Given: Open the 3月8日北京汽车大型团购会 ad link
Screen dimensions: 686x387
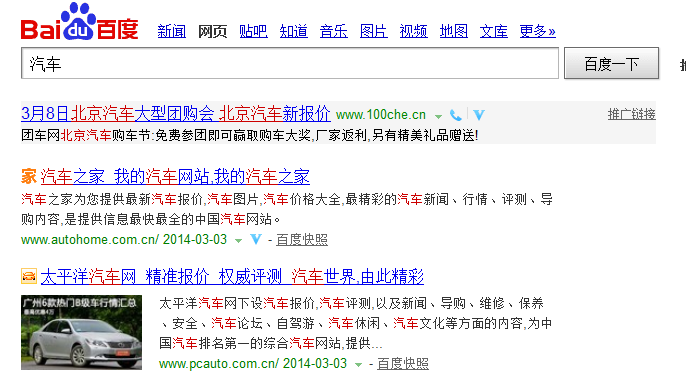Looking at the screenshot, I should click(175, 114).
